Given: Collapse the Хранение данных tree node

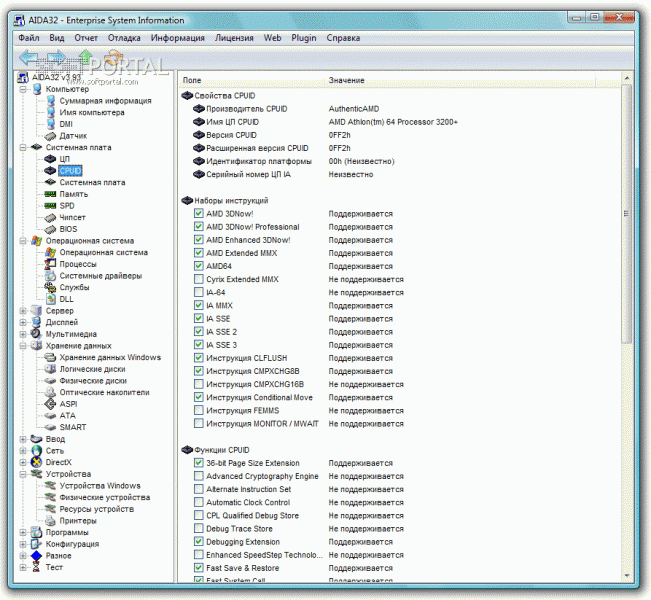Looking at the screenshot, I should tap(22, 346).
